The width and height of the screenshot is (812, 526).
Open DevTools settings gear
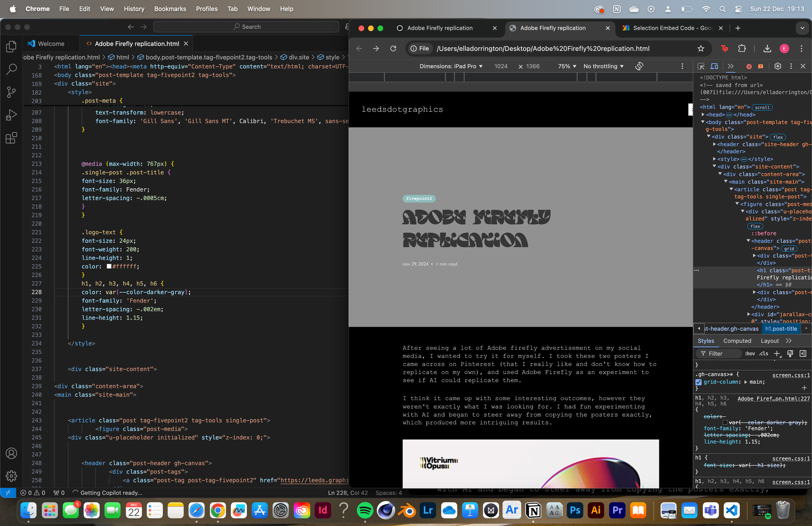click(x=777, y=66)
